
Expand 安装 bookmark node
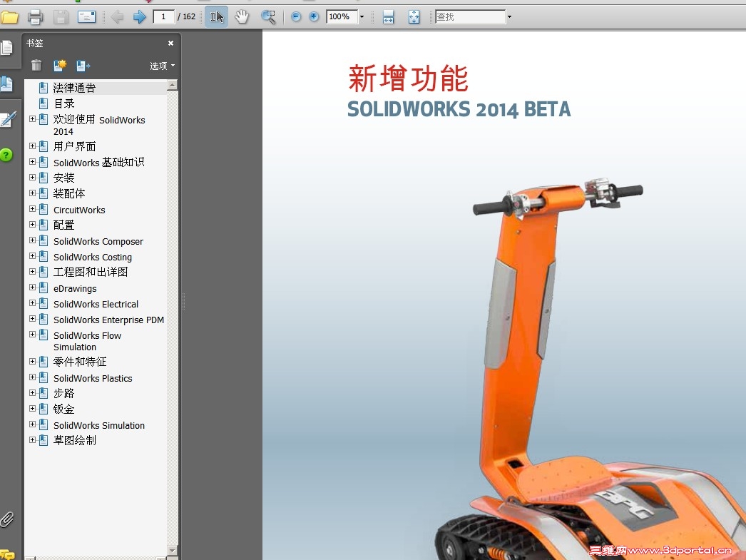point(32,178)
